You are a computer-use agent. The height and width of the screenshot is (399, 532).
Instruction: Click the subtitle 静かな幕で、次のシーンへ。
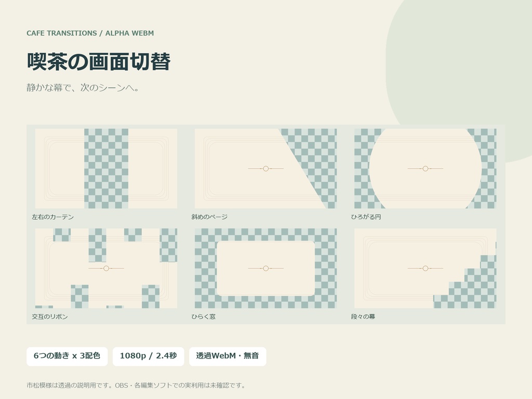(x=83, y=87)
